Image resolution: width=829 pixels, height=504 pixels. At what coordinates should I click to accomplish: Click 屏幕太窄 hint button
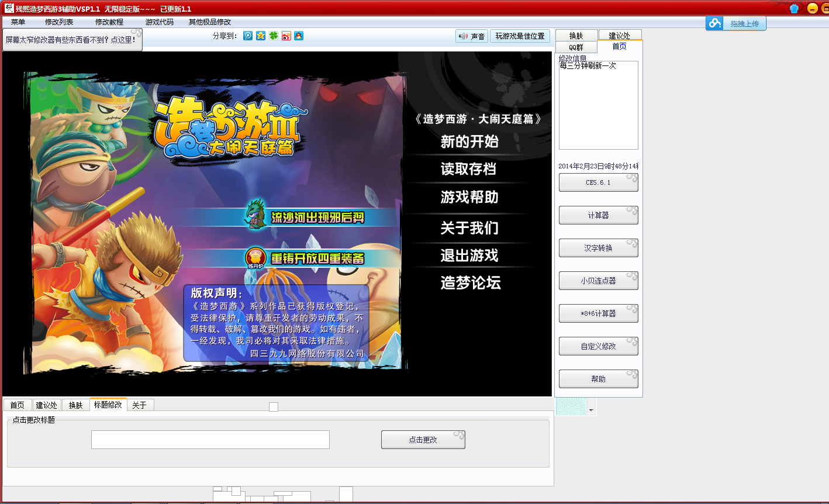(x=72, y=40)
